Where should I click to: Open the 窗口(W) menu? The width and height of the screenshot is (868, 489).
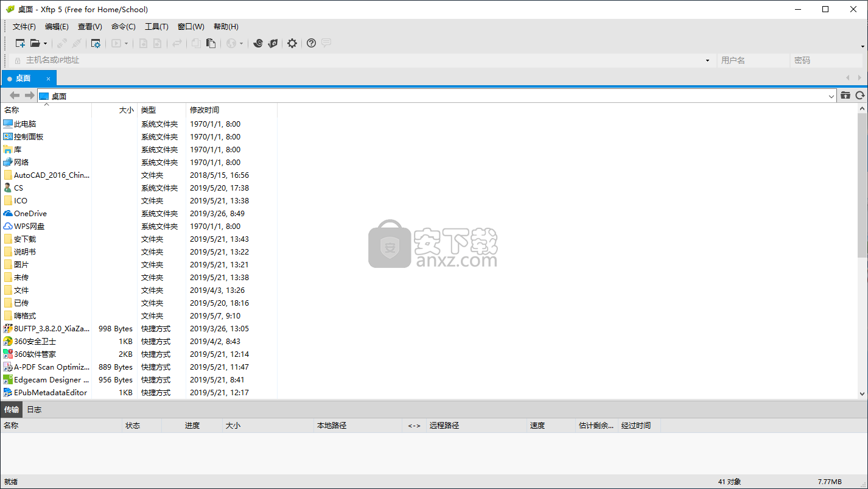191,27
